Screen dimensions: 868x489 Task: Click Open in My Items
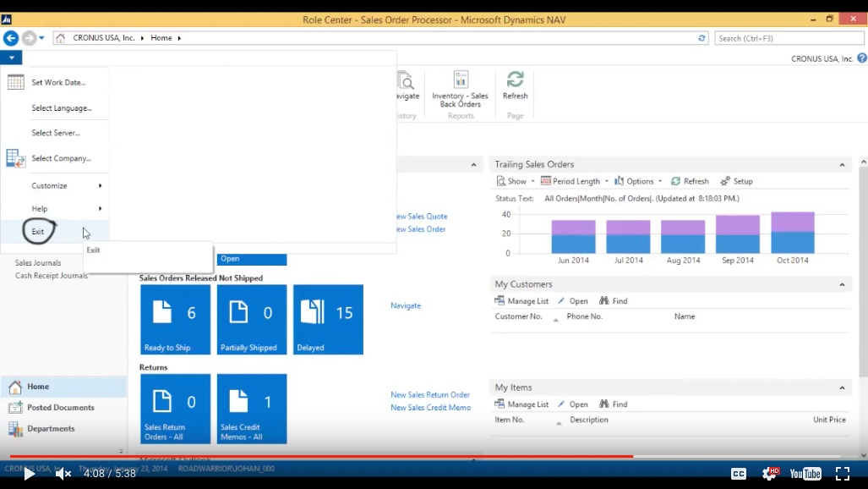[573, 404]
